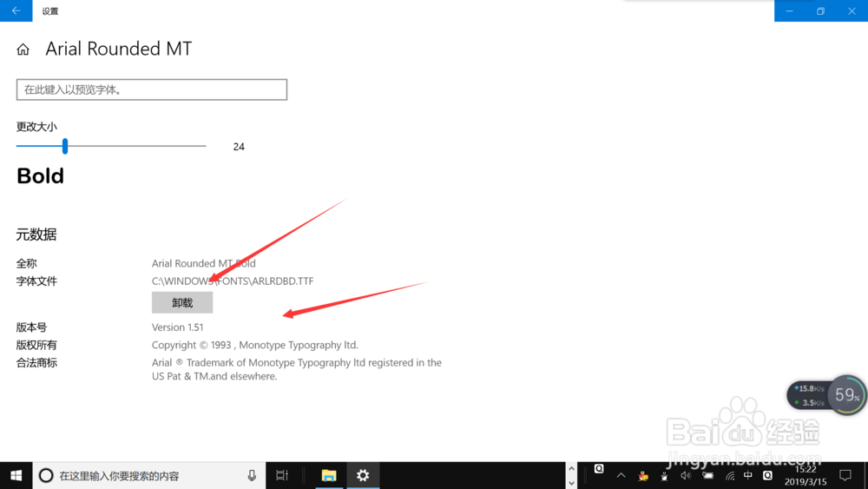Click the microphone icon in search box
This screenshot has width=868, height=489.
pos(252,475)
